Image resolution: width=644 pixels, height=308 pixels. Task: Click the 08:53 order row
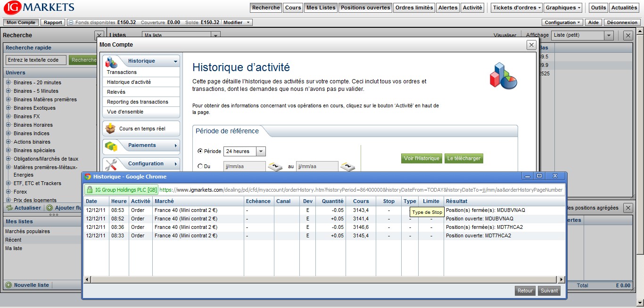point(324,210)
